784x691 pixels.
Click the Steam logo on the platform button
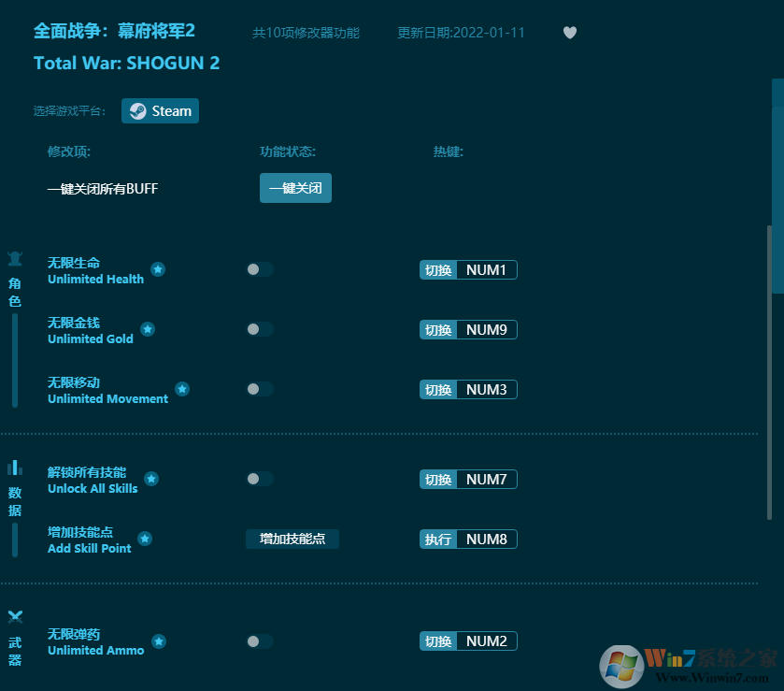point(139,110)
